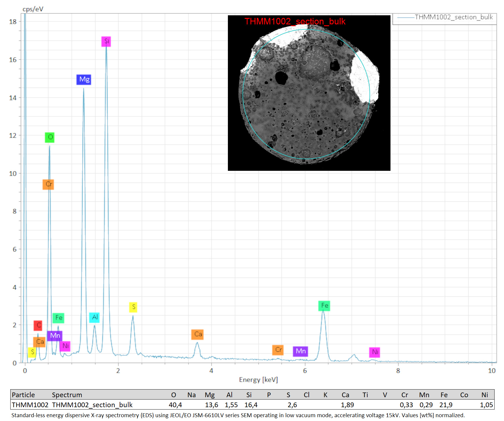504x421 pixels.
Task: Click the pink Ni label near 0.85 keV
Action: click(x=65, y=346)
